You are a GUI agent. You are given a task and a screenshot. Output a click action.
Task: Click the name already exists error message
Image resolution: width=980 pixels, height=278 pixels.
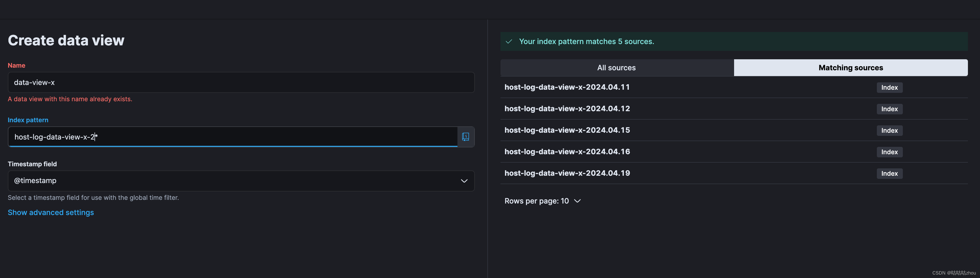click(70, 99)
